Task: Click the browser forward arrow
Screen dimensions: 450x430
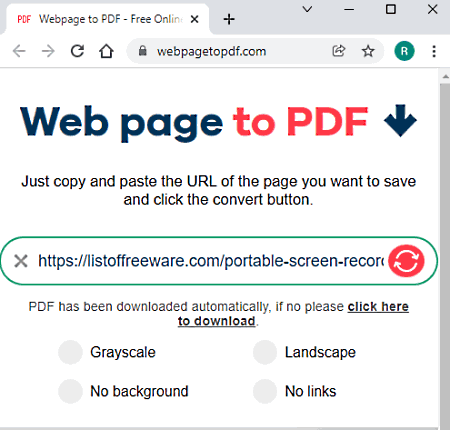Action: coord(48,51)
